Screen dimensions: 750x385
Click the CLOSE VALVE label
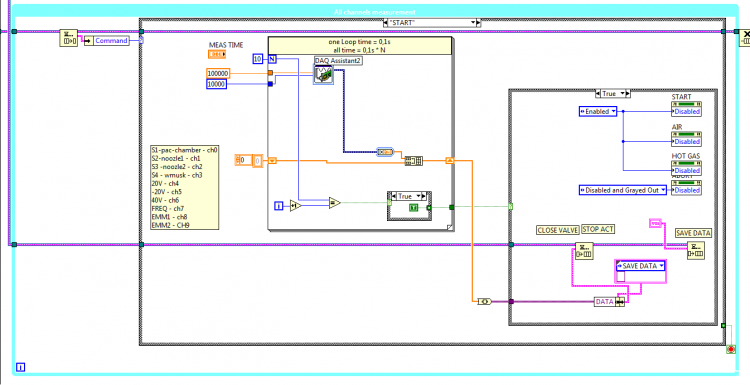click(x=558, y=230)
